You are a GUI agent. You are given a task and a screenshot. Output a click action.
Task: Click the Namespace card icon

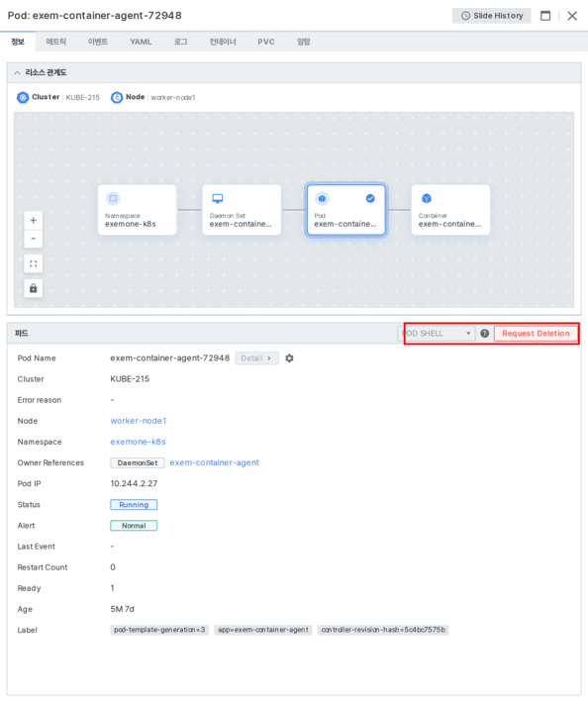113,199
